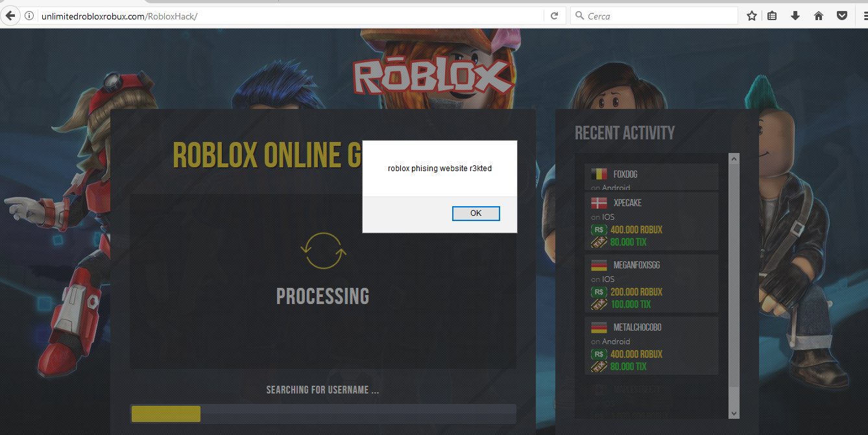868x435 pixels.
Task: Open the site information icon in address bar
Action: pos(29,16)
